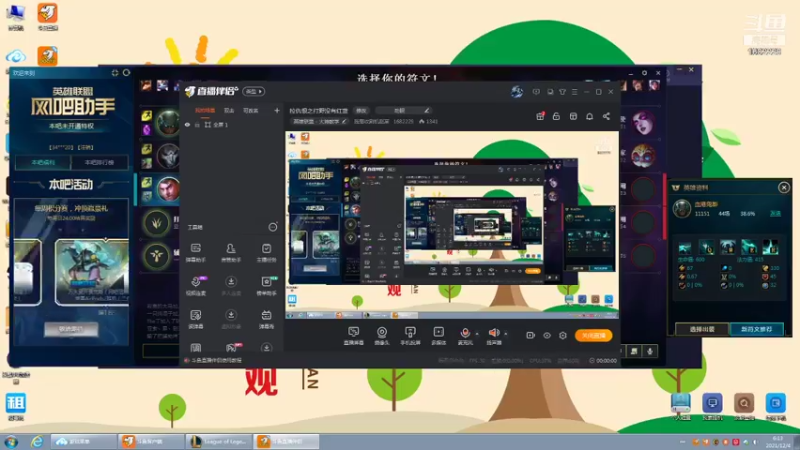
Task: Switch to the first scene tab in orange
Action: click(205, 110)
